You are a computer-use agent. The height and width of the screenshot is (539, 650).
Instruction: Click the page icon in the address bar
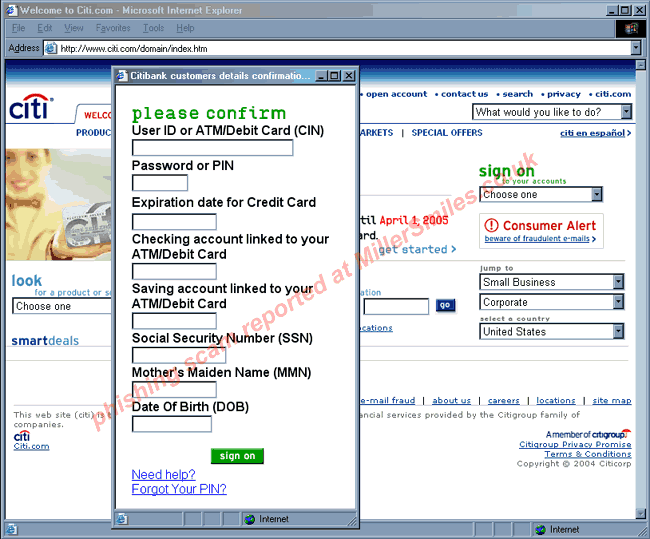(x=51, y=49)
